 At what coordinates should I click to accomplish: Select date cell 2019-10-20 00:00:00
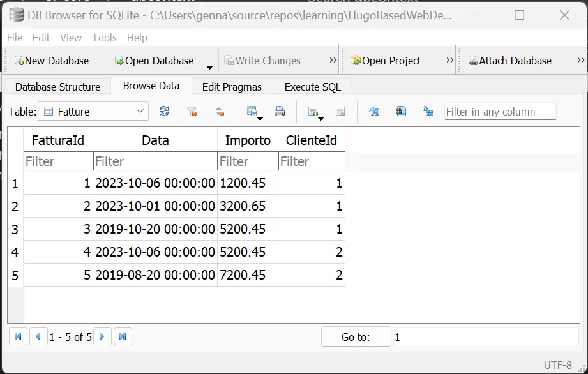155,228
